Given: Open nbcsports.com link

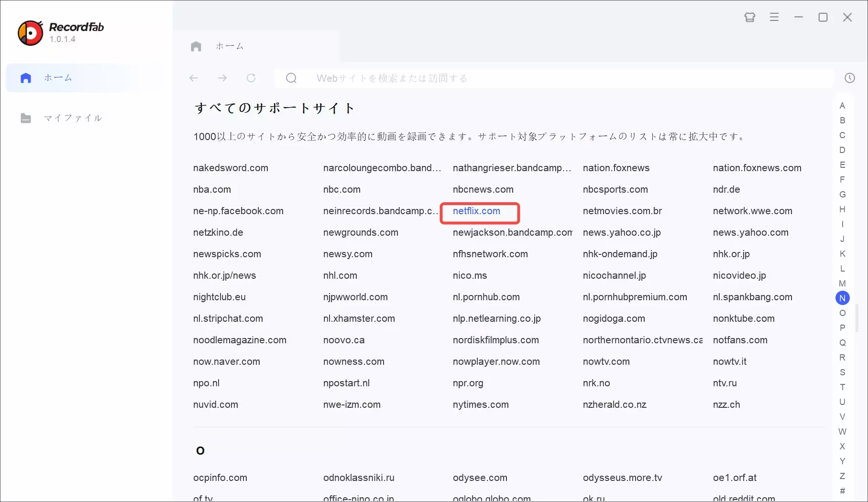Looking at the screenshot, I should (x=615, y=189).
